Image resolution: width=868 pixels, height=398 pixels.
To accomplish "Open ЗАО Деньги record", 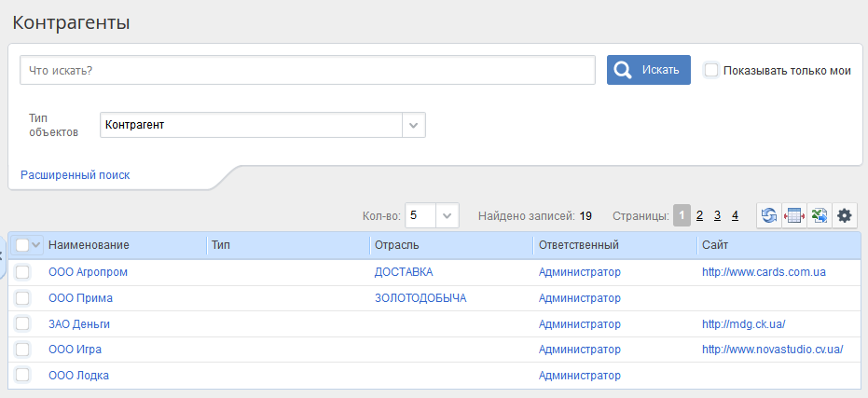I will coord(79,323).
